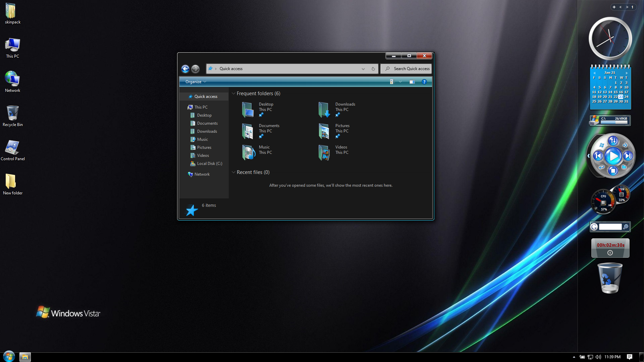Click volume speaker icon in tray

(x=598, y=357)
